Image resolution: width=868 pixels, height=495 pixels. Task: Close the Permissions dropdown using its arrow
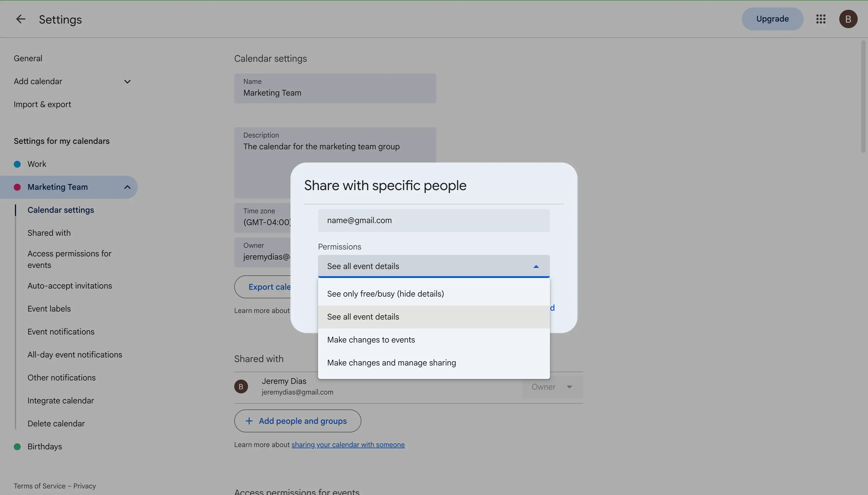click(536, 266)
